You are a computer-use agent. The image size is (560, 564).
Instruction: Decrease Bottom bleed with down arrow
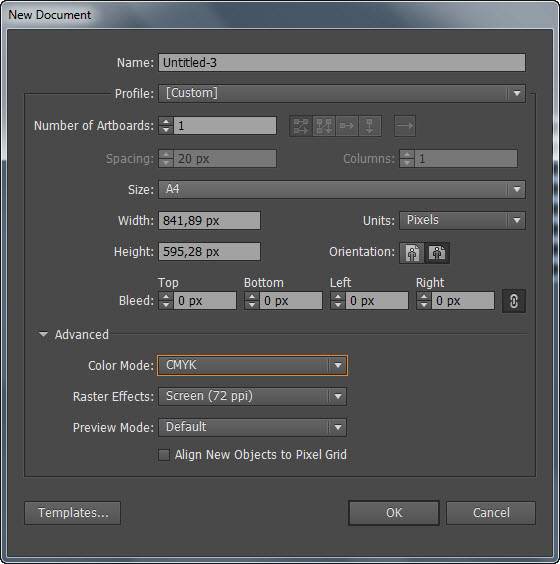pos(252,305)
